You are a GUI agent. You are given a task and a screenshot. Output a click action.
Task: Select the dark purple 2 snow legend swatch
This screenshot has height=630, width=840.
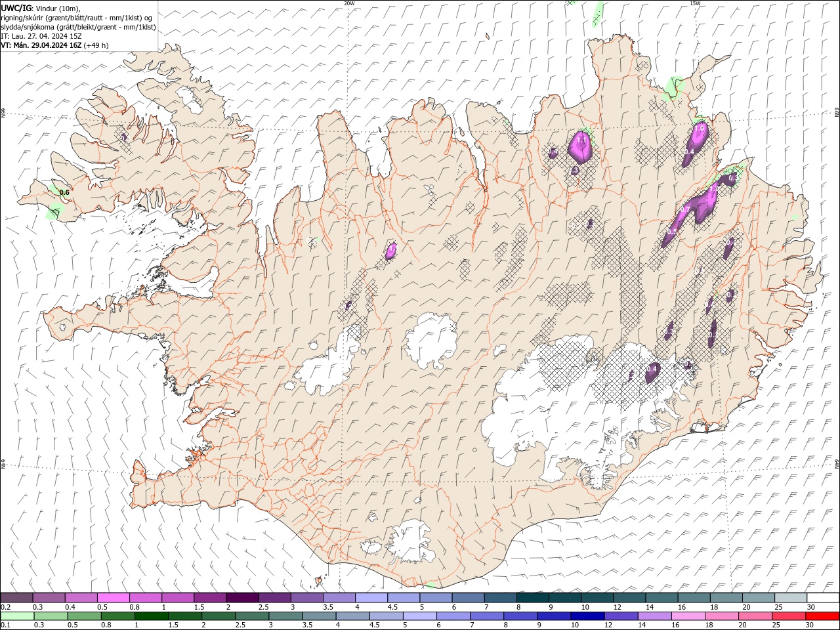tap(242, 597)
